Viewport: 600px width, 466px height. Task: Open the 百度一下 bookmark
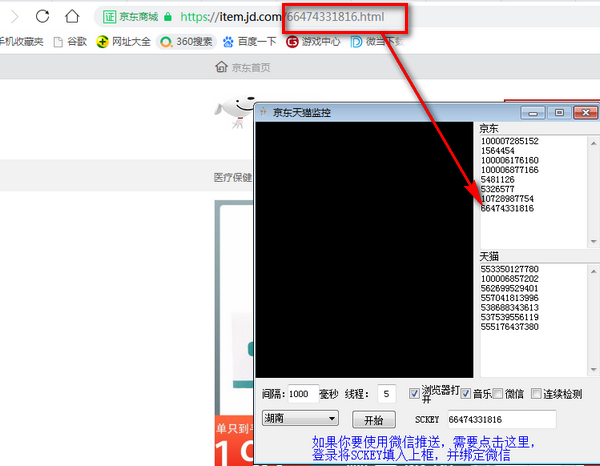coord(249,42)
